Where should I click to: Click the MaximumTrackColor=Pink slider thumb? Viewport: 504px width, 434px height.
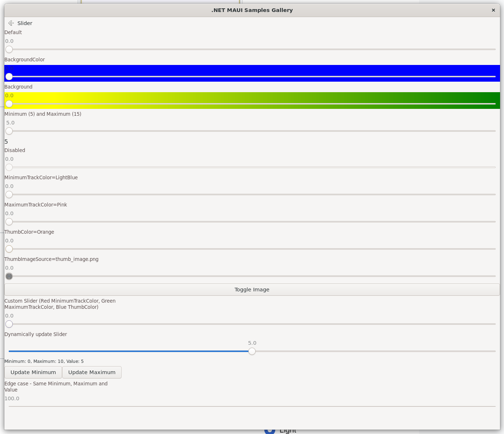(9, 222)
